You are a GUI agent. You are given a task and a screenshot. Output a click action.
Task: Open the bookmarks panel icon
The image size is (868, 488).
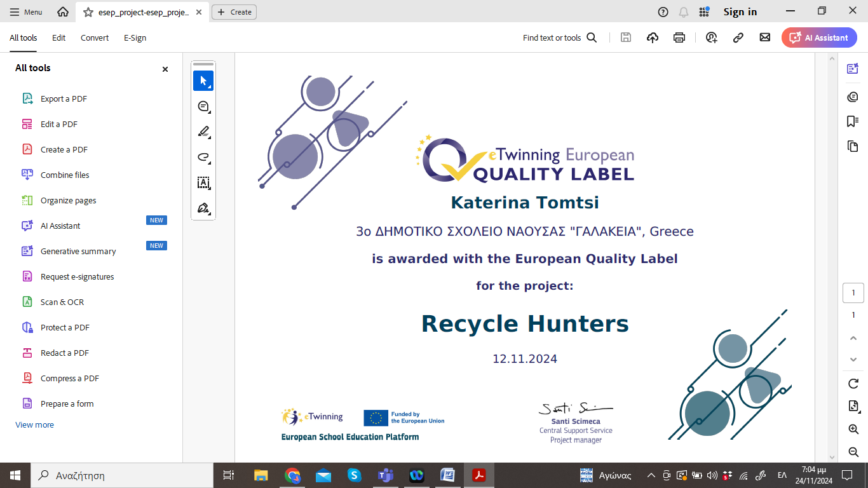point(853,121)
